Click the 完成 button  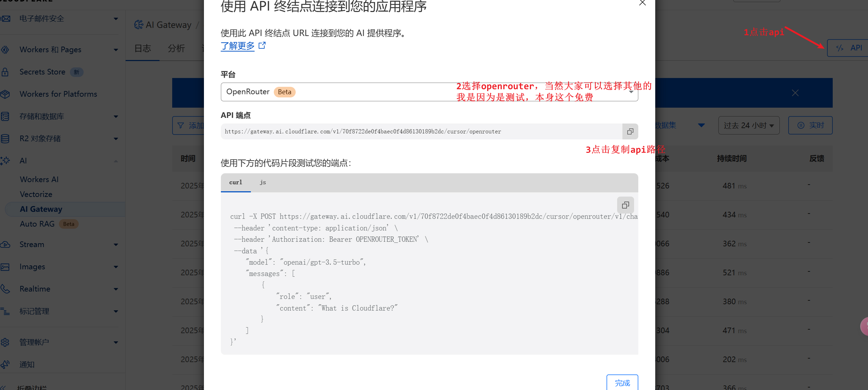point(622,383)
